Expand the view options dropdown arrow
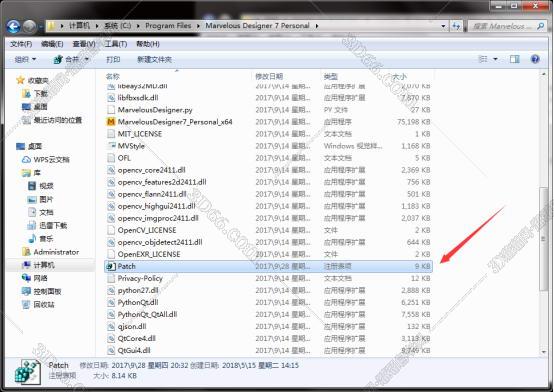554x392 pixels. tap(495, 59)
